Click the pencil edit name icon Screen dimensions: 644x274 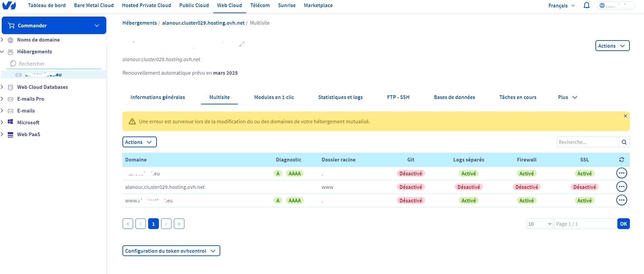point(242,44)
